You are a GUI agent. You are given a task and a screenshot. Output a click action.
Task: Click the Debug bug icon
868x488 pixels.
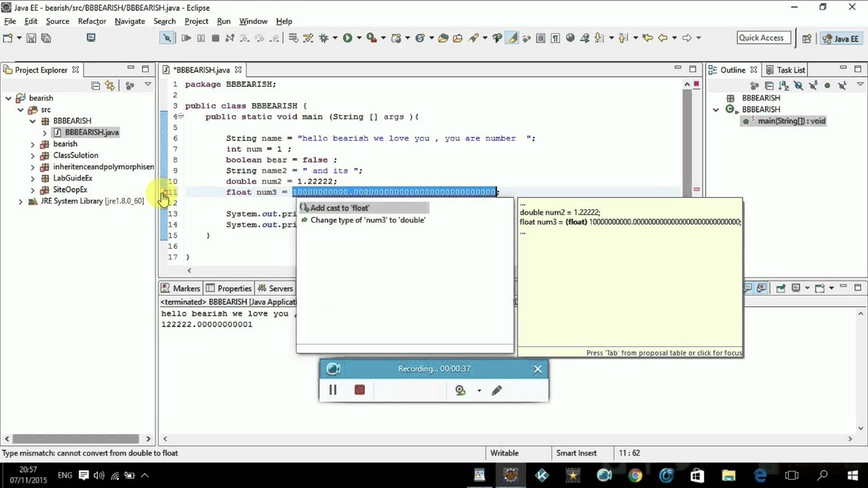point(323,38)
